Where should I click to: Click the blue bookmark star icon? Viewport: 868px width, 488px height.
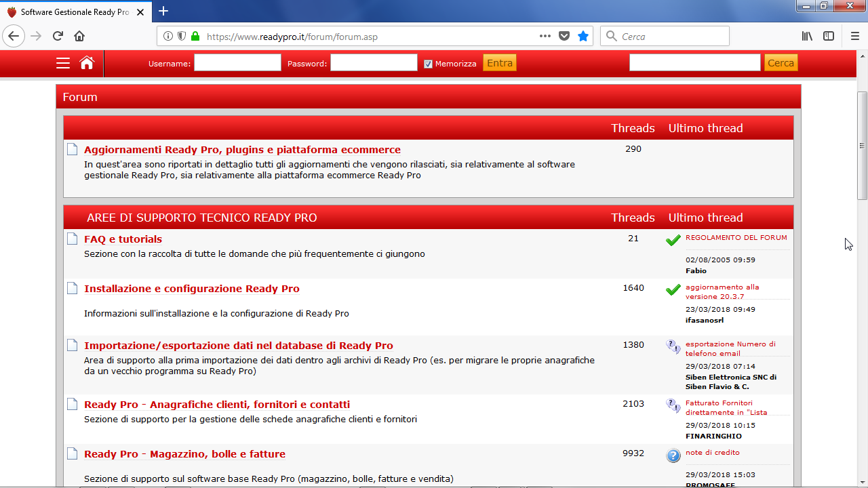point(583,36)
